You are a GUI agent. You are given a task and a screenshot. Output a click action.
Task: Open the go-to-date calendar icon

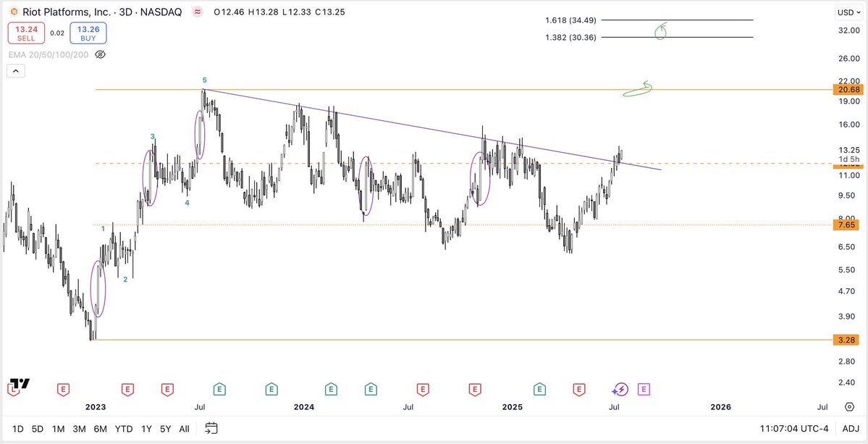pos(211,428)
